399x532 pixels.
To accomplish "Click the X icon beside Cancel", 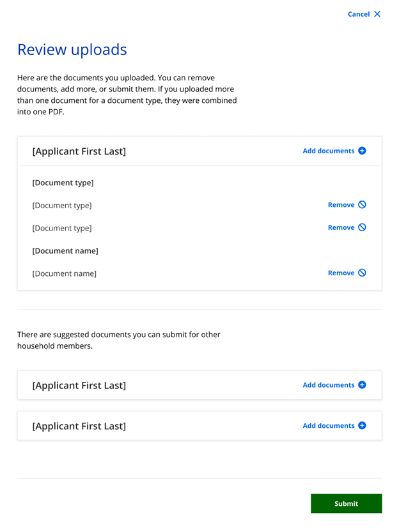I will (x=377, y=14).
